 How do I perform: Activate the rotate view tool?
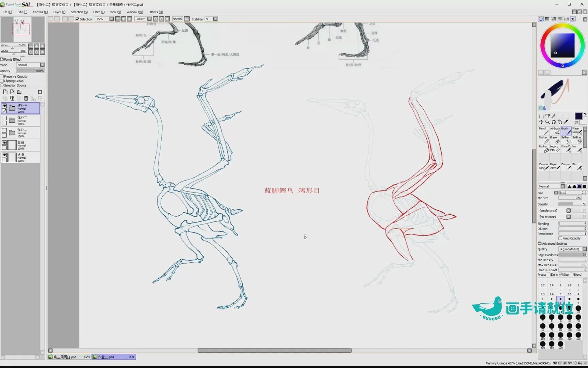coord(554,122)
